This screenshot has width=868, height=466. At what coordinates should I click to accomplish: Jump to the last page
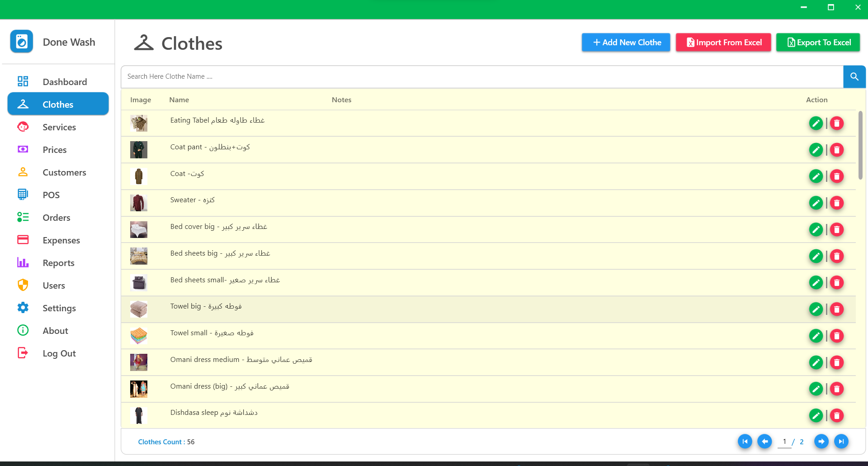coord(841,442)
